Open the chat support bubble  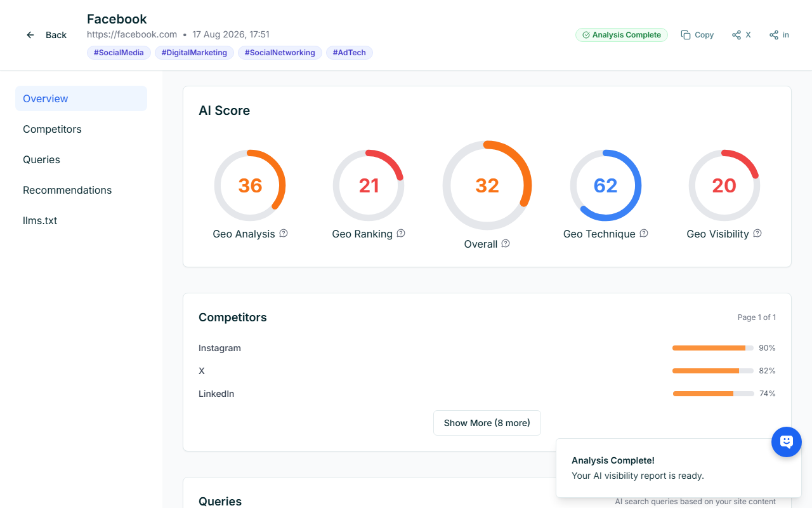787,441
